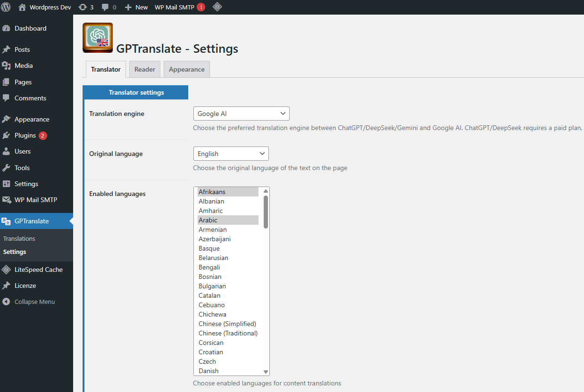Select Bengali in Enabled languages
This screenshot has width=584, height=392.
tap(228, 267)
